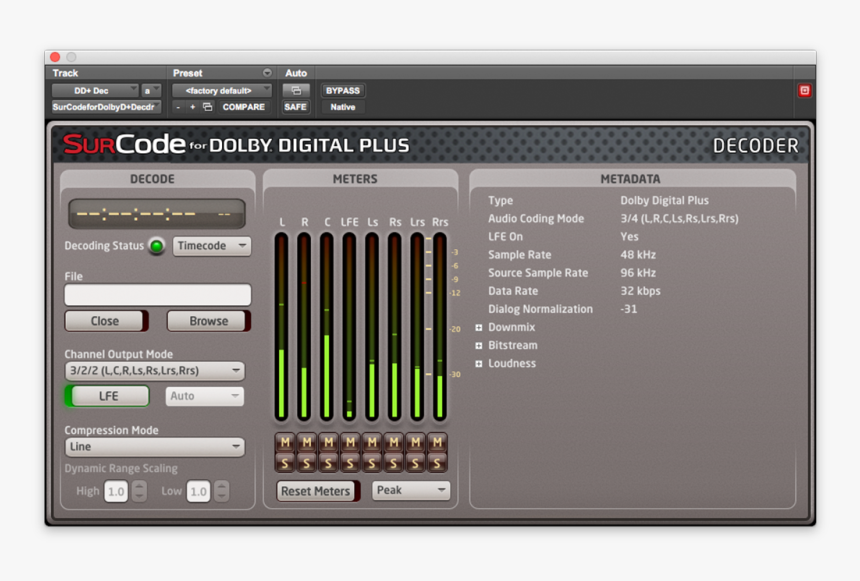860x581 pixels.
Task: Expand the Downmix metadata section
Action: coord(479,328)
